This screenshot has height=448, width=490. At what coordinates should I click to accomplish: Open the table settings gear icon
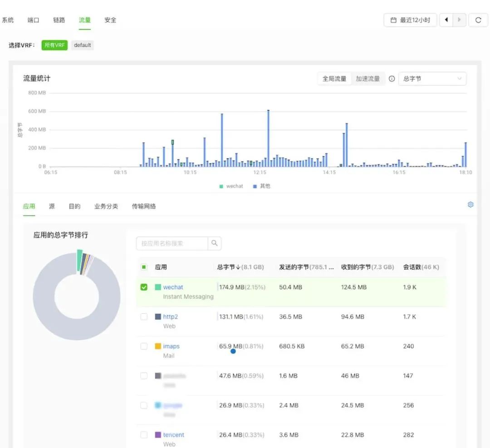tap(470, 205)
